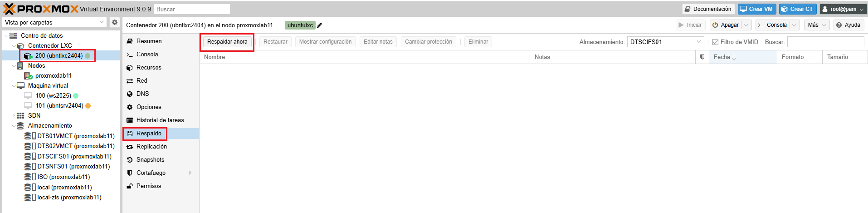Collapse the Contenedor LXC tree node

14,46
